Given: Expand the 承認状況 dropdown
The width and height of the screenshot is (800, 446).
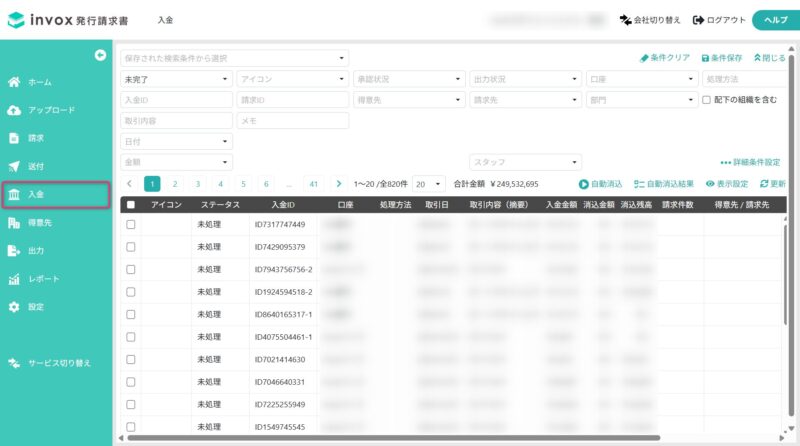Looking at the screenshot, I should [409, 79].
